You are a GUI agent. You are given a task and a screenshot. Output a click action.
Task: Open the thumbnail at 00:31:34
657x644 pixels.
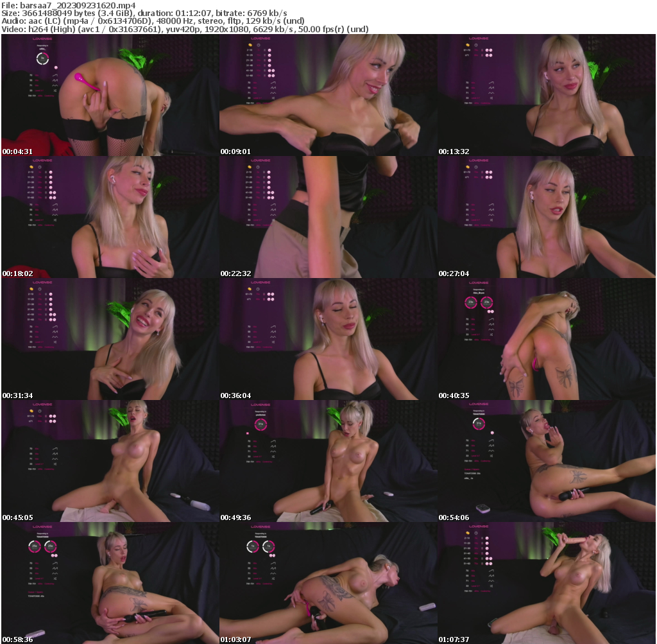point(109,339)
